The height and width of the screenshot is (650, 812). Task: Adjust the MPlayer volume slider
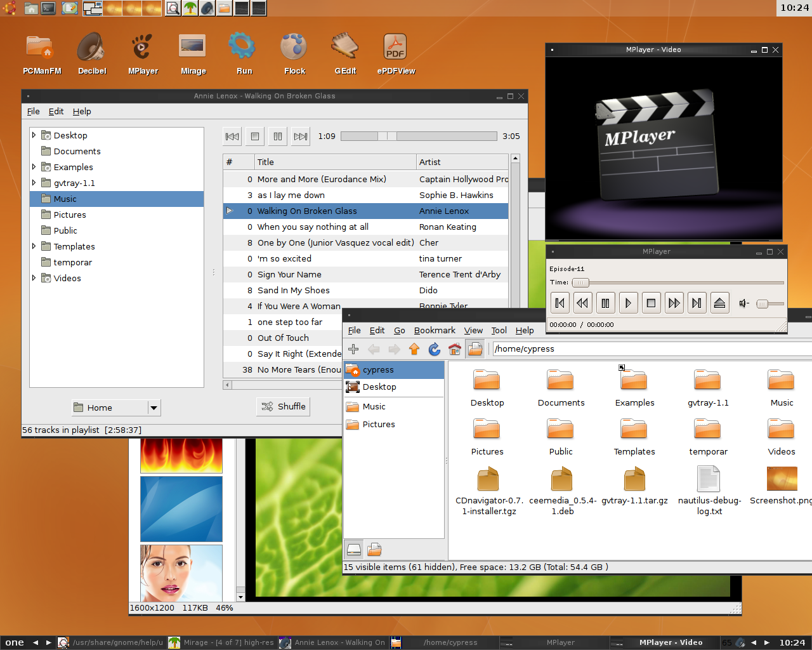tap(770, 304)
